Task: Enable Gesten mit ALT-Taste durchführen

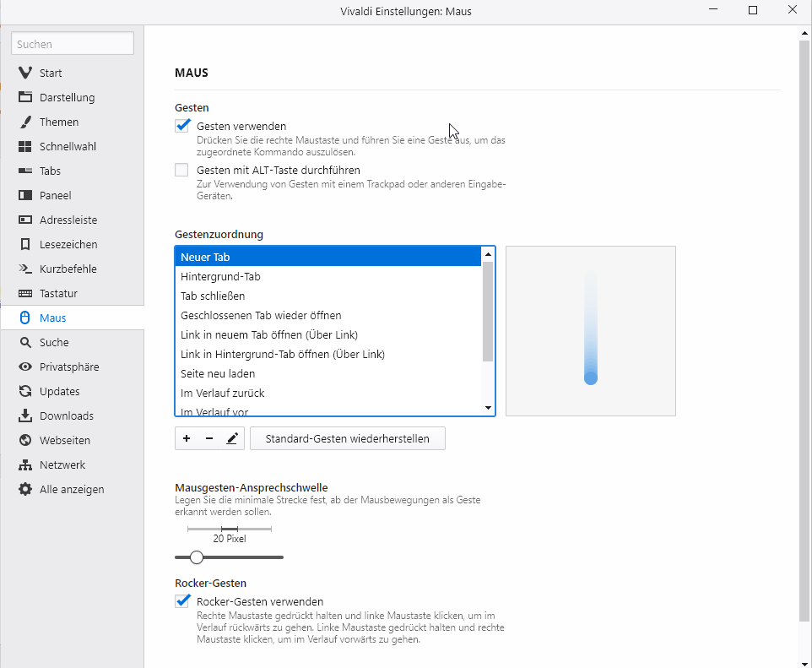Action: [x=181, y=170]
